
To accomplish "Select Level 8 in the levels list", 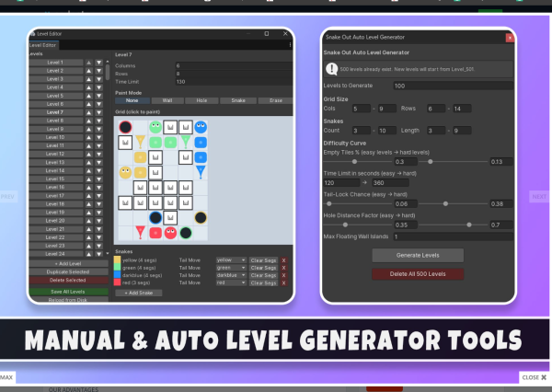I will 56,121.
